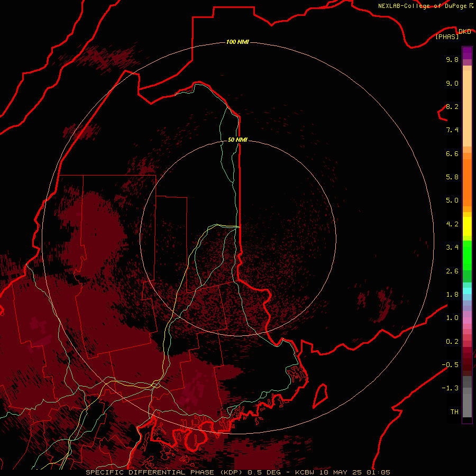The image size is (476, 476).
Task: Click the 0.5 DEG elevation text in caption
Action: click(x=264, y=472)
